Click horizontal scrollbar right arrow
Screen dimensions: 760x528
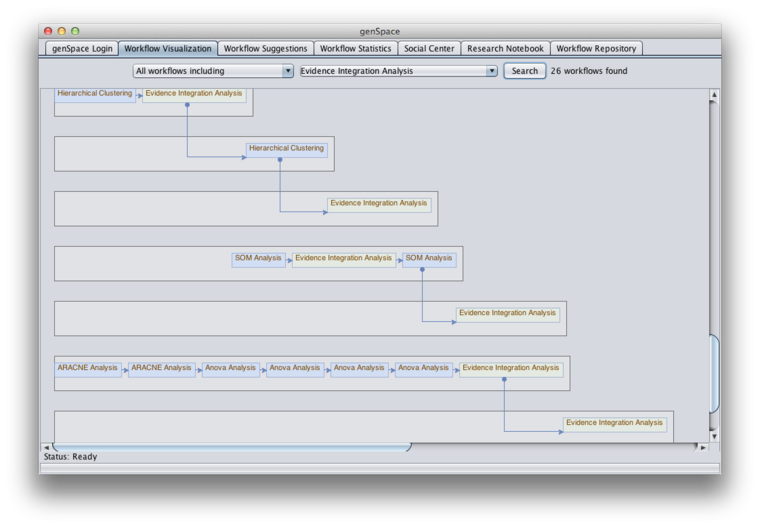(703, 447)
